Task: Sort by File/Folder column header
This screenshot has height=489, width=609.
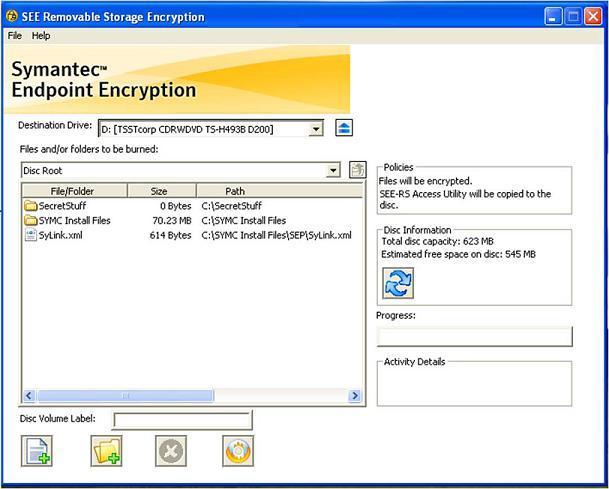Action: [x=75, y=191]
